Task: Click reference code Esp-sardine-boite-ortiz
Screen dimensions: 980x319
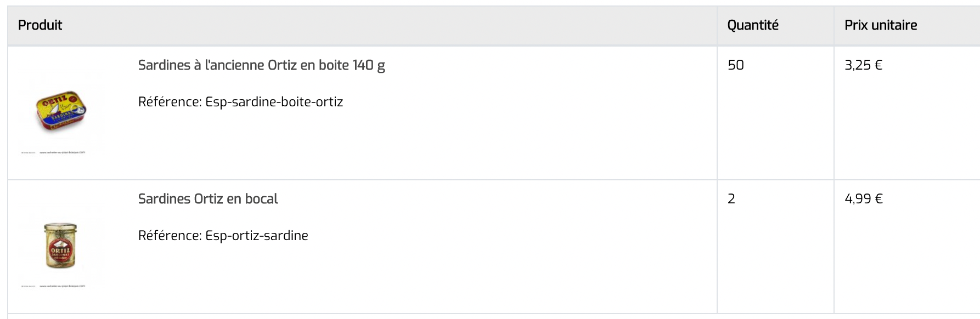Action: 274,102
